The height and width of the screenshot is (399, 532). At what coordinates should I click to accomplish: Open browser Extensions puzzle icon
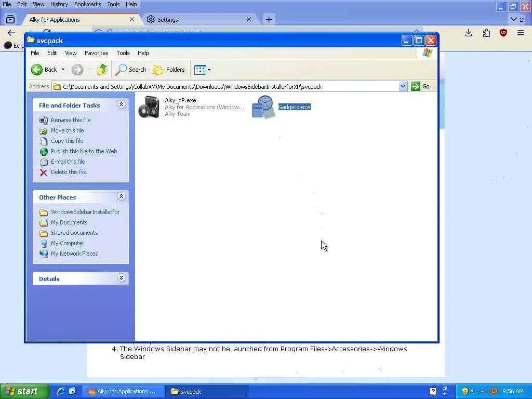point(486,33)
